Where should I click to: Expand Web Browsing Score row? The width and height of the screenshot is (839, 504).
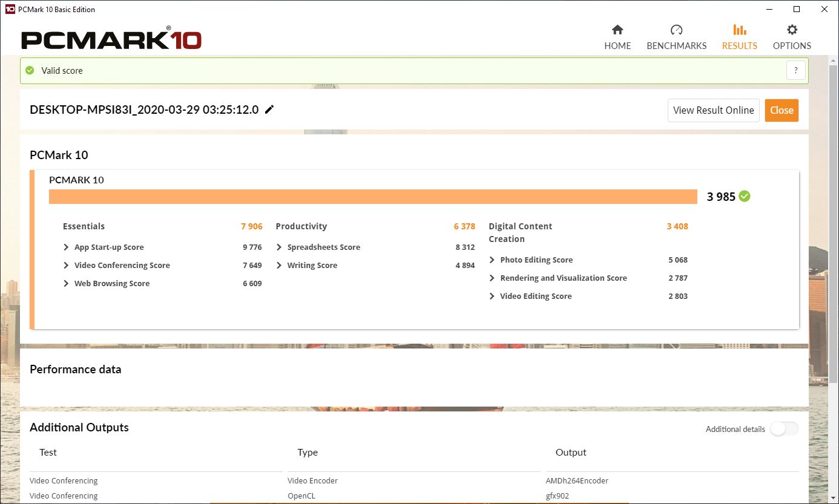[x=66, y=283]
